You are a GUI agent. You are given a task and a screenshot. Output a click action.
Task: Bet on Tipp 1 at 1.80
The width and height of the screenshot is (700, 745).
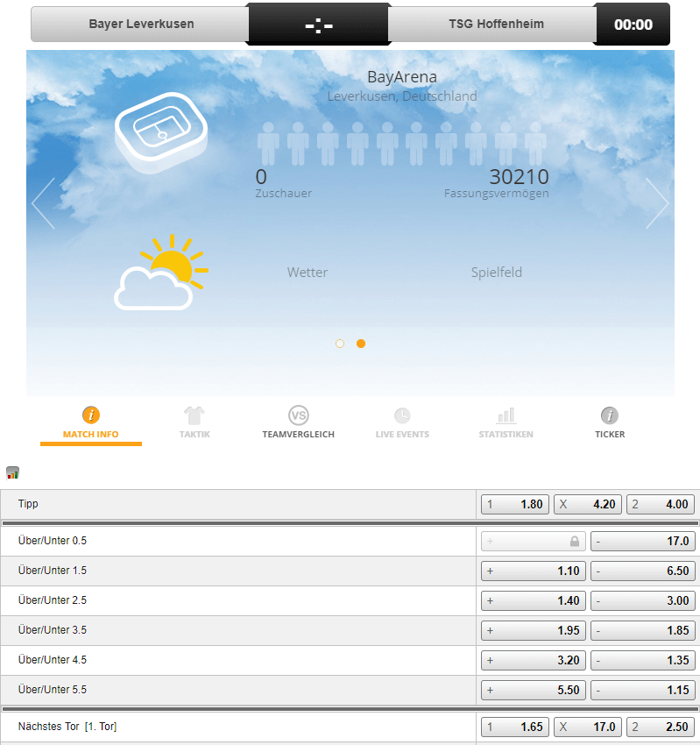point(515,504)
